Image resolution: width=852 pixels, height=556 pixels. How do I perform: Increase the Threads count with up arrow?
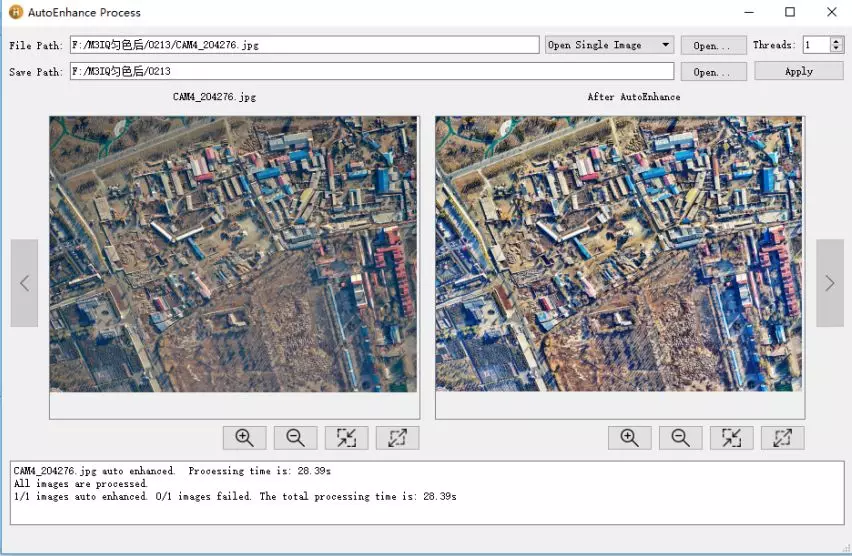coord(837,41)
